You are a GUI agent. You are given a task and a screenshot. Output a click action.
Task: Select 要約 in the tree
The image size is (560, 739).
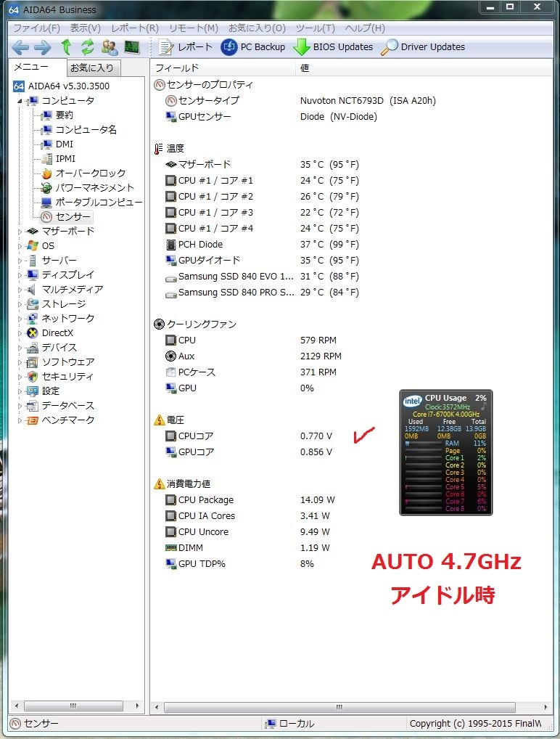pyautogui.click(x=57, y=115)
